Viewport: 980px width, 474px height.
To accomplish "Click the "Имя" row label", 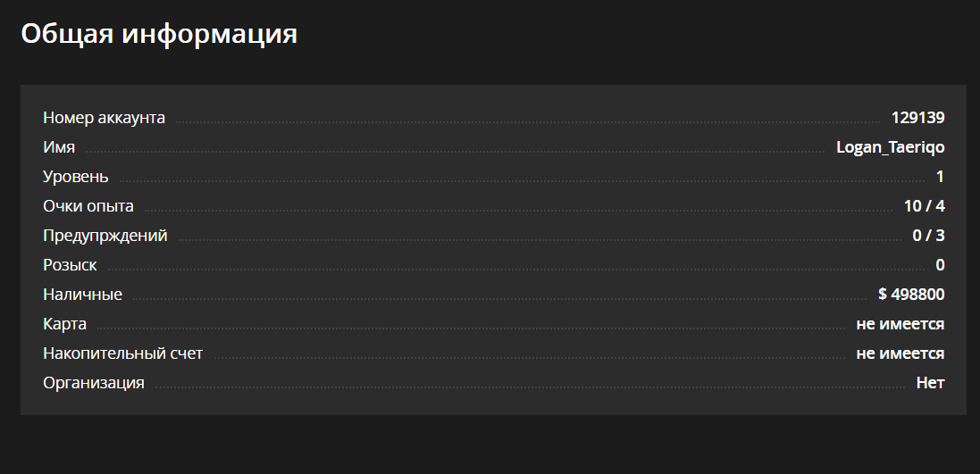I will (59, 147).
